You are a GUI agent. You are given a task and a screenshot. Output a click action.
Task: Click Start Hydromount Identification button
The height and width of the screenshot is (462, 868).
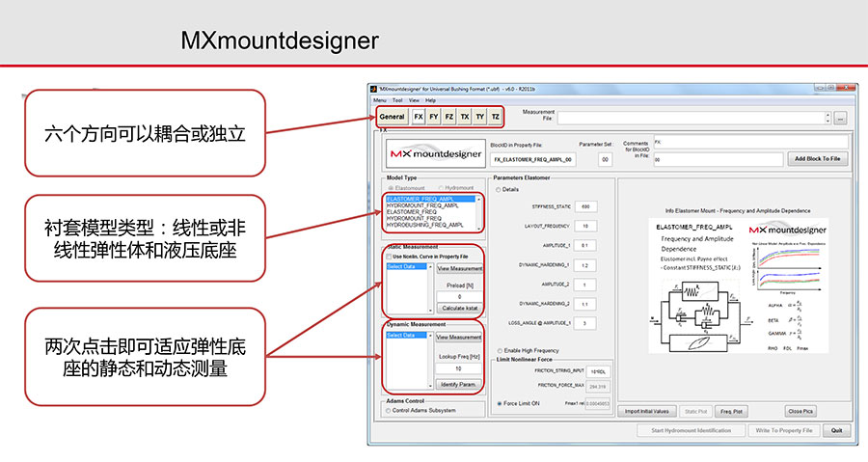pyautogui.click(x=691, y=430)
